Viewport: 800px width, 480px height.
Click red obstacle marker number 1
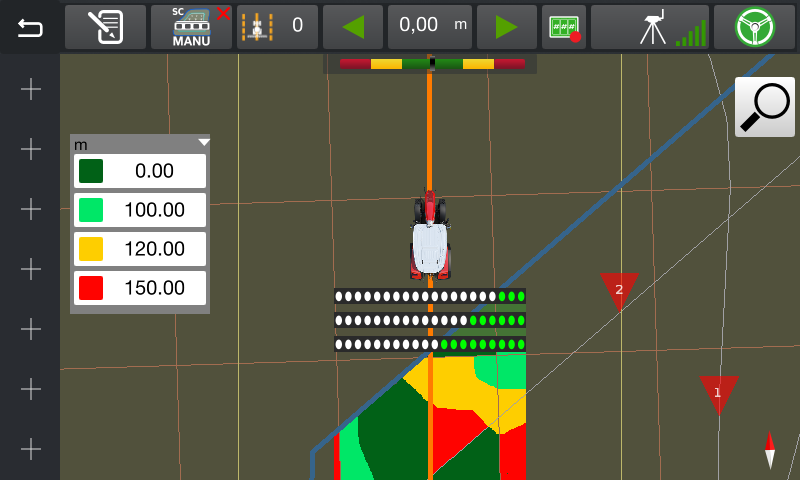pos(717,392)
